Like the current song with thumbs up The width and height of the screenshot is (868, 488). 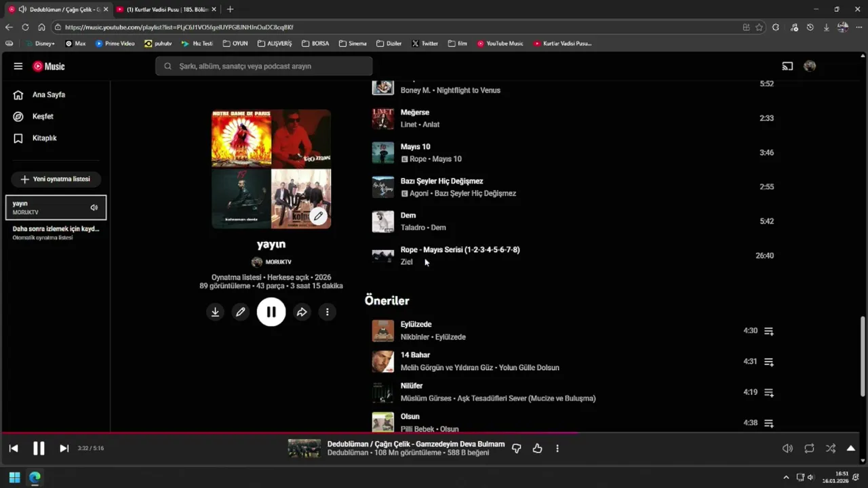pyautogui.click(x=537, y=448)
